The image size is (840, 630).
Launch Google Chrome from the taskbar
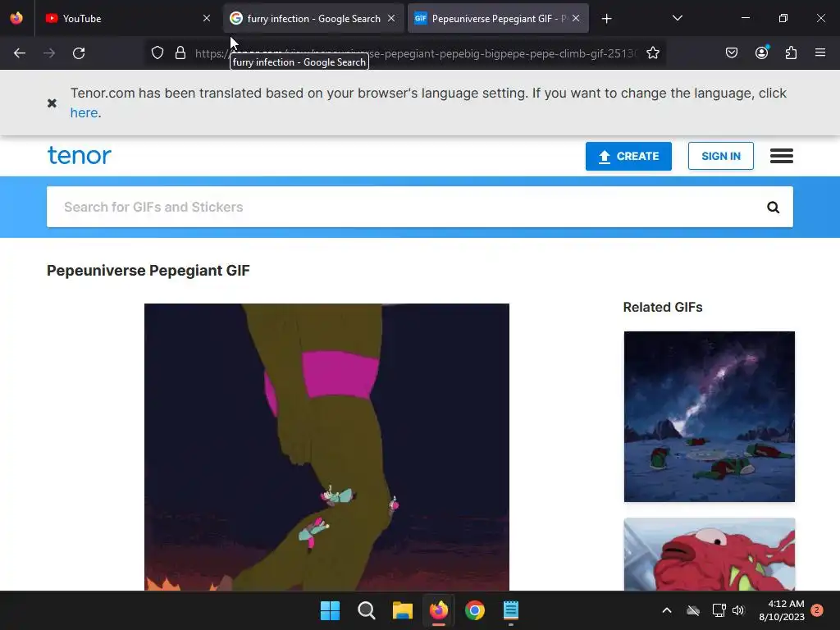[475, 610]
